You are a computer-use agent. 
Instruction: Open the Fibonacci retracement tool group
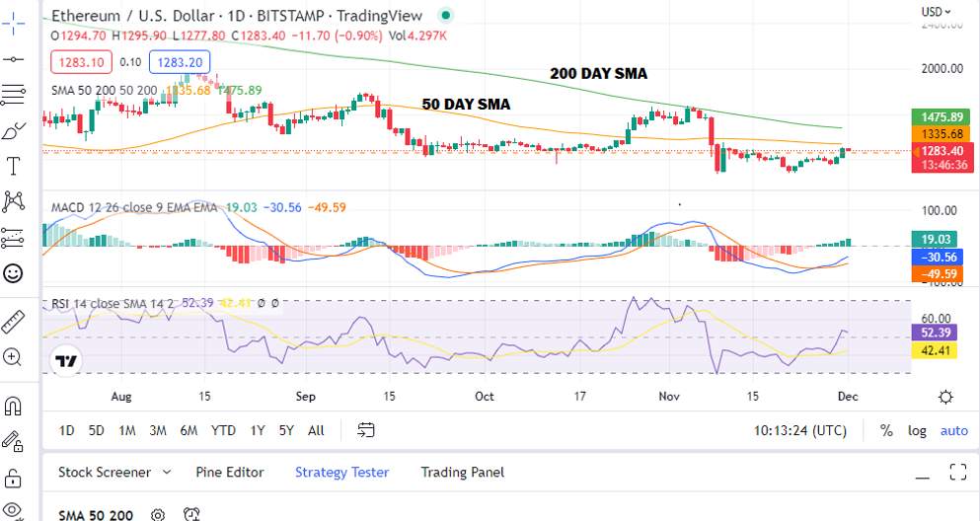pos(13,95)
